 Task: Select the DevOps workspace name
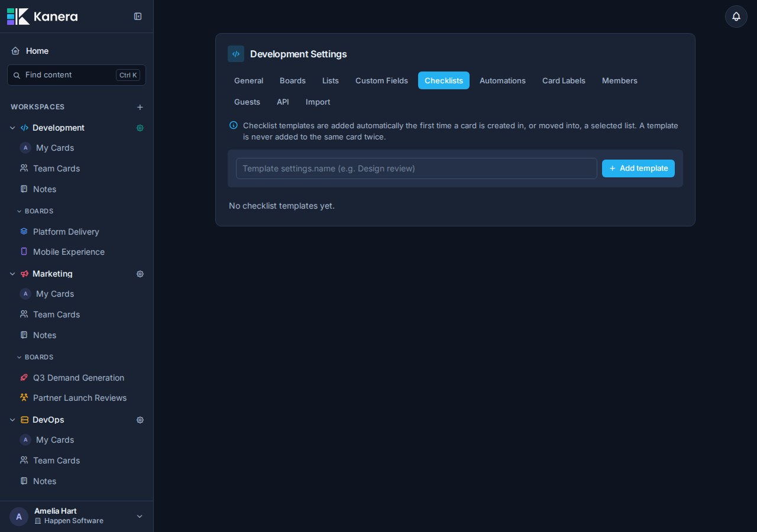pos(48,420)
